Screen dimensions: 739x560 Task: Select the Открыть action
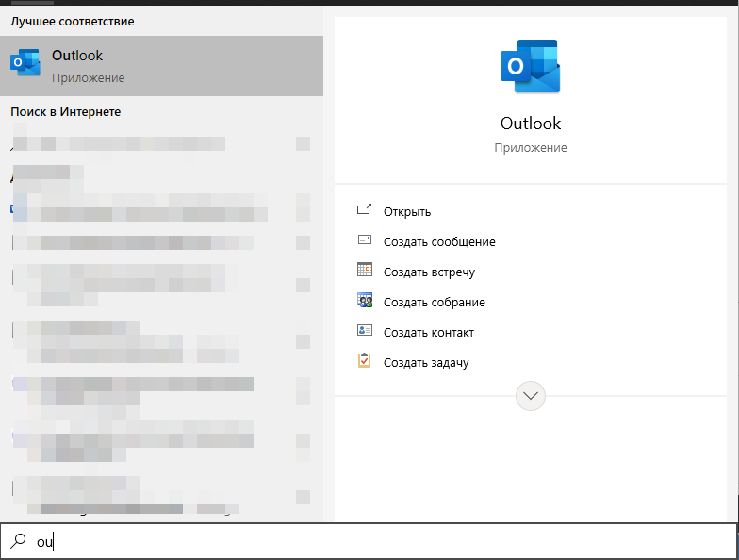pyautogui.click(x=407, y=212)
